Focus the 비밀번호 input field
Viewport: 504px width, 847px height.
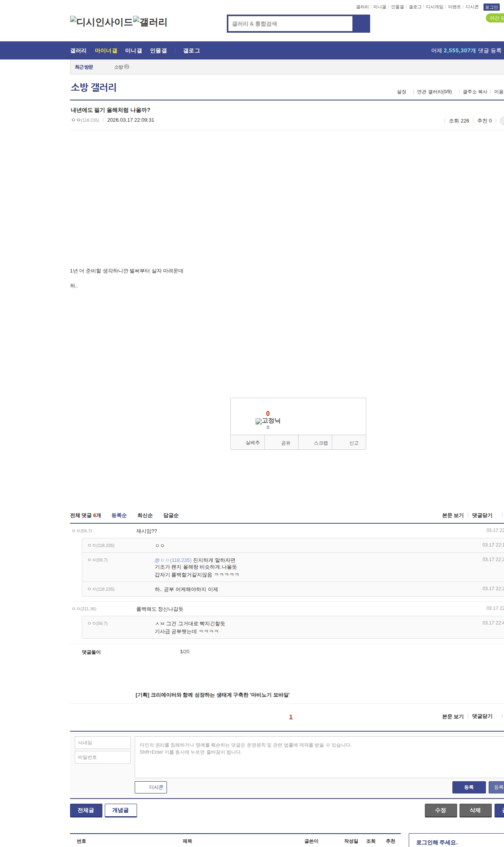(x=103, y=757)
